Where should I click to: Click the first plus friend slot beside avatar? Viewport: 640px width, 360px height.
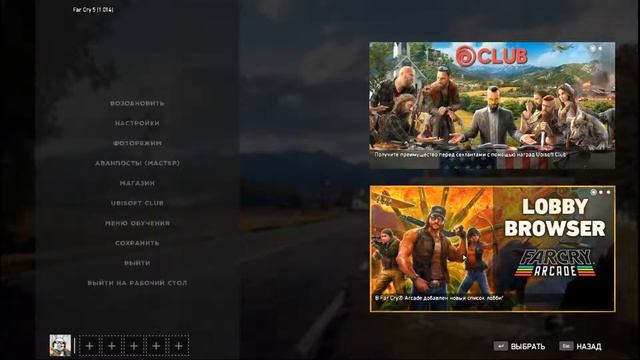[x=90, y=346]
